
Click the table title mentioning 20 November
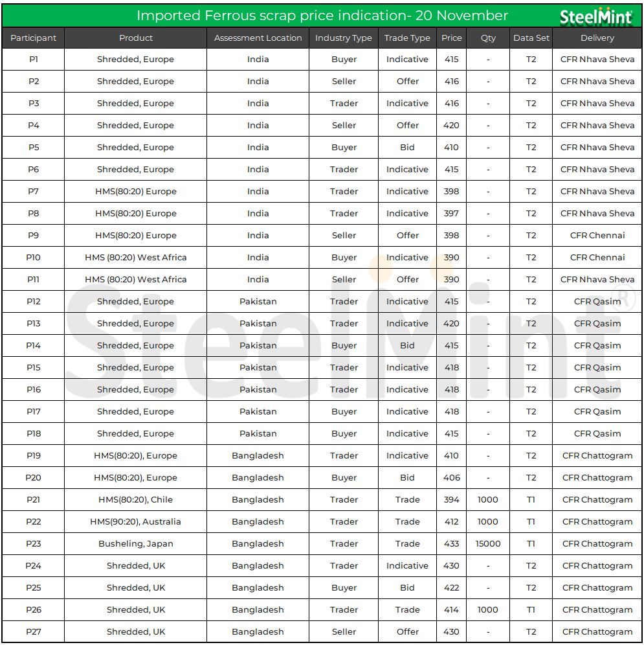point(322,16)
